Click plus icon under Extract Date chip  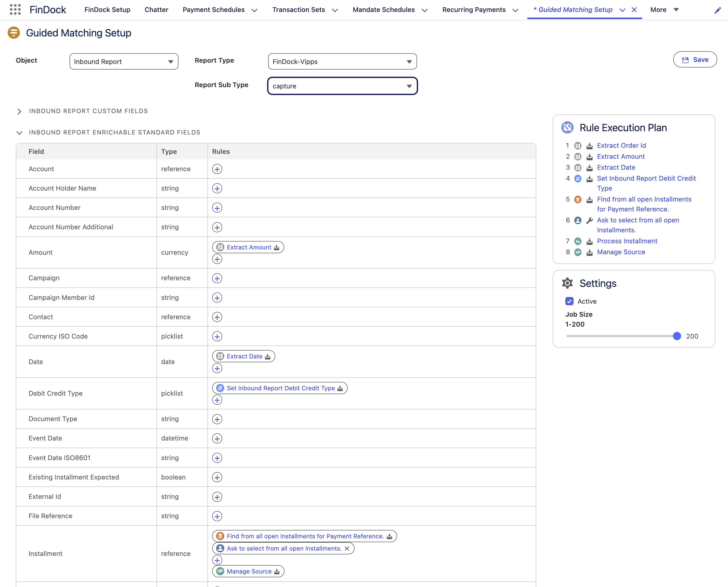(x=217, y=368)
